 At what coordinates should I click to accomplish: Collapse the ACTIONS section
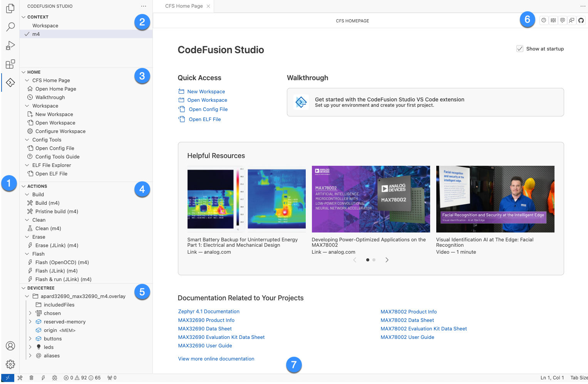[x=23, y=186]
